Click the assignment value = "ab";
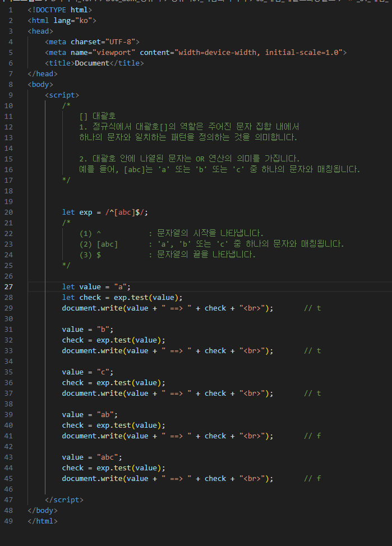 coord(90,415)
